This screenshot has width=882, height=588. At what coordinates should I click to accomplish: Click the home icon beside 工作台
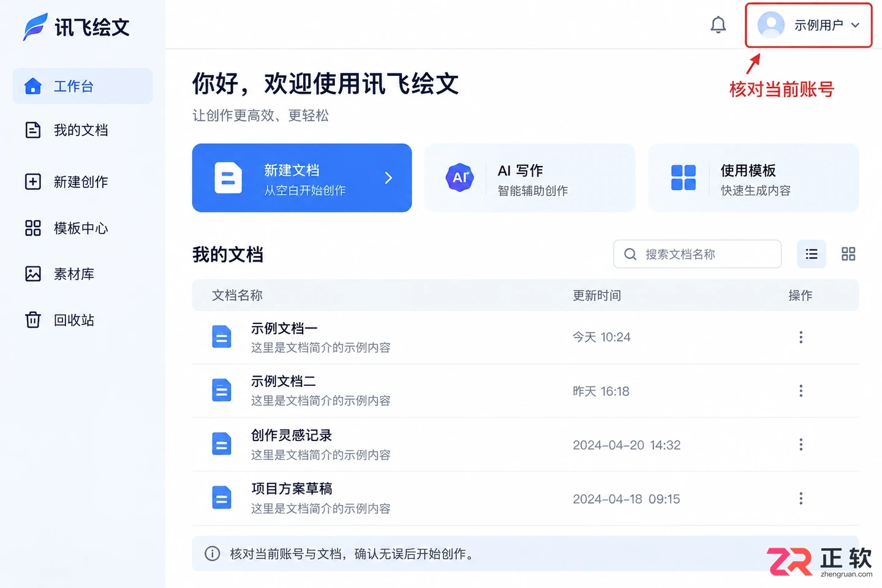[x=33, y=86]
